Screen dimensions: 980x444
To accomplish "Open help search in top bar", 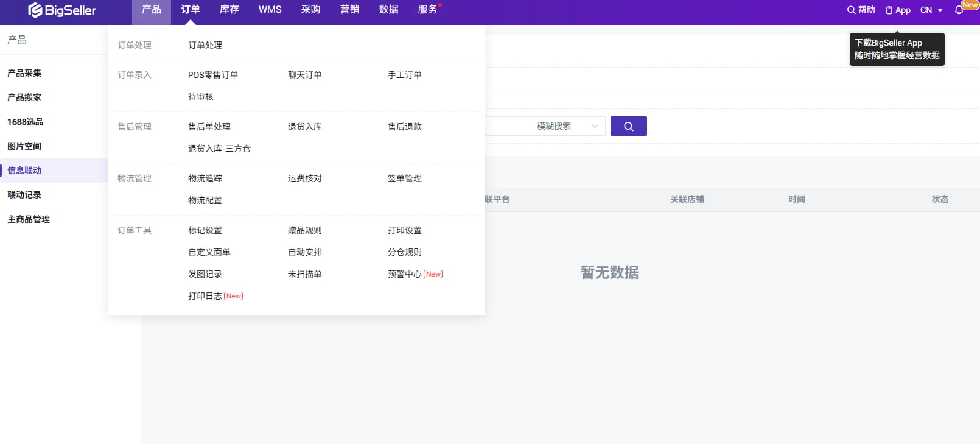I will [x=861, y=10].
